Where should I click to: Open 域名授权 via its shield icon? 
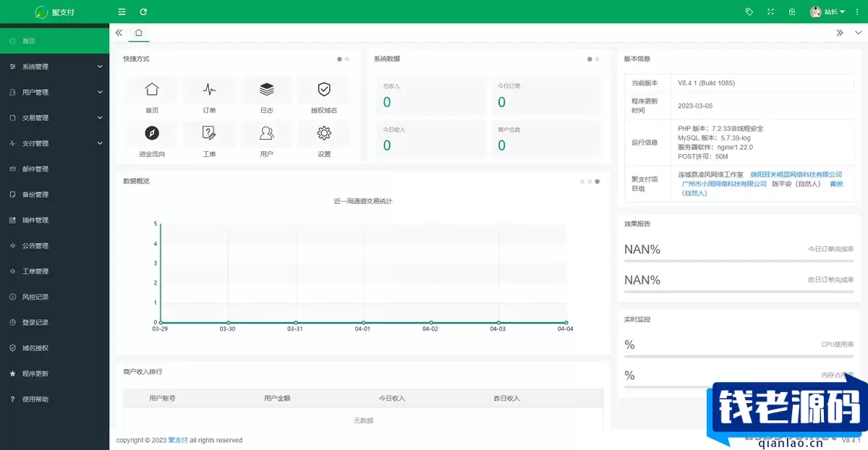coord(12,348)
